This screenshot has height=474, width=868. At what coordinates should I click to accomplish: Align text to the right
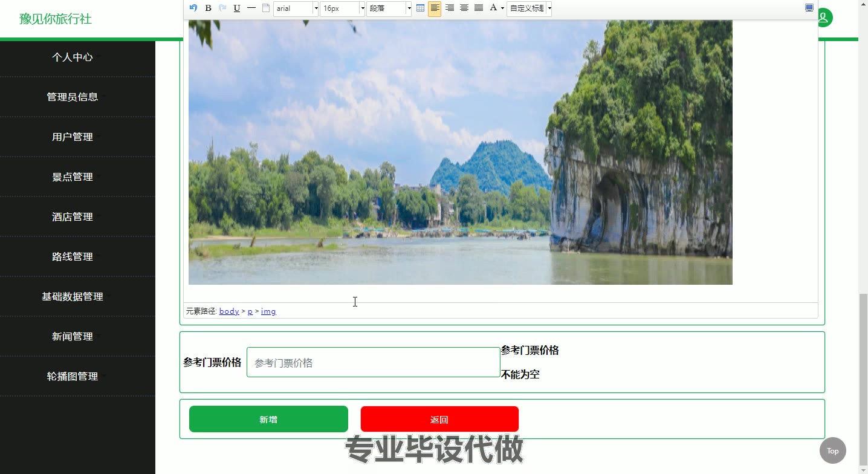click(x=450, y=8)
